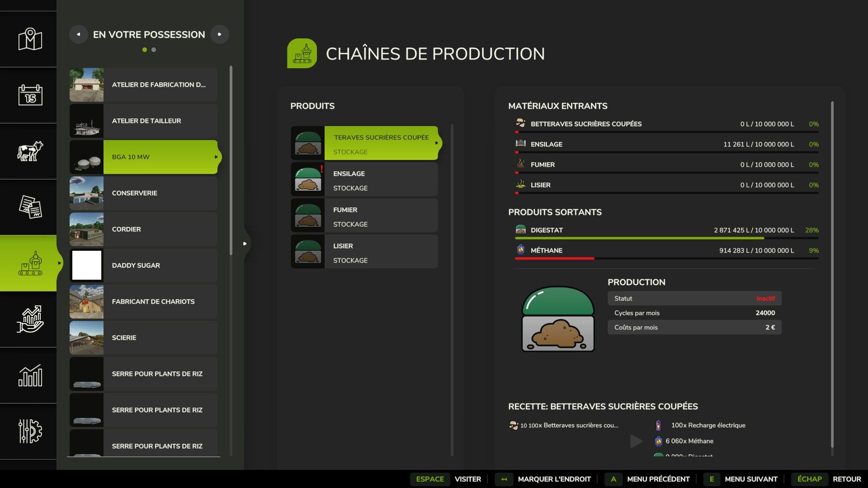
Task: Open the calendar sidebar icon
Action: tap(30, 95)
